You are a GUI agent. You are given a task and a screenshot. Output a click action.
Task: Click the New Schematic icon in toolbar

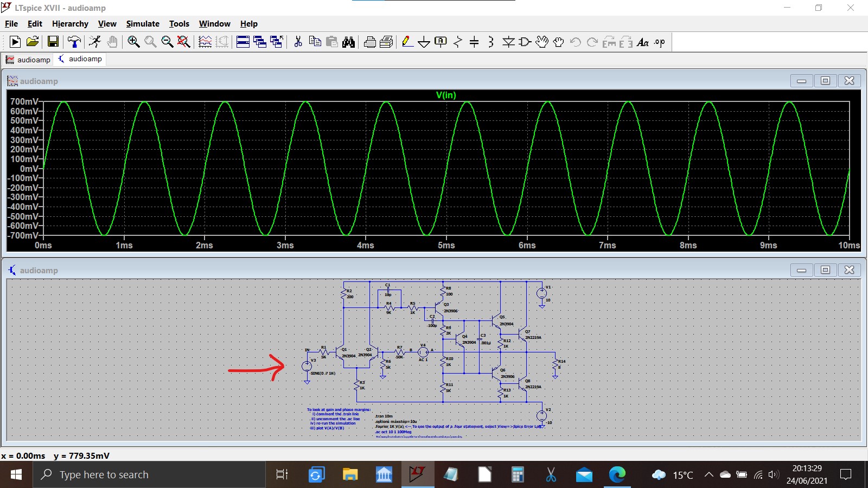pos(15,42)
